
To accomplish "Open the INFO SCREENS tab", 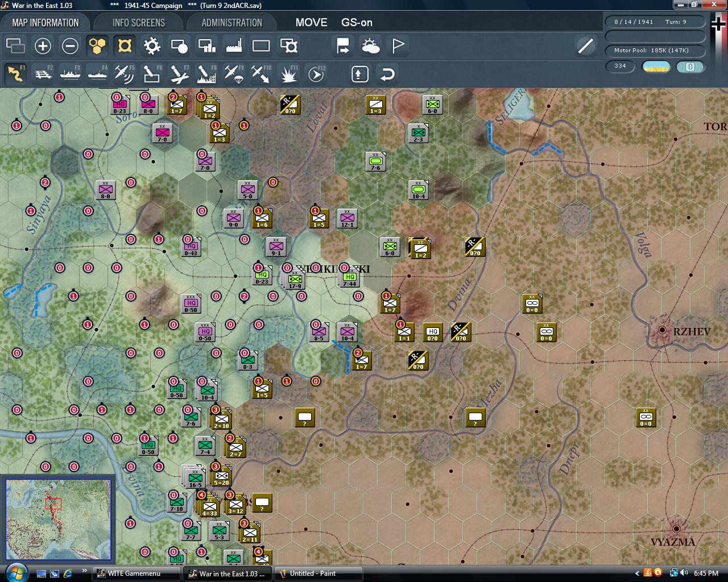I will [138, 23].
